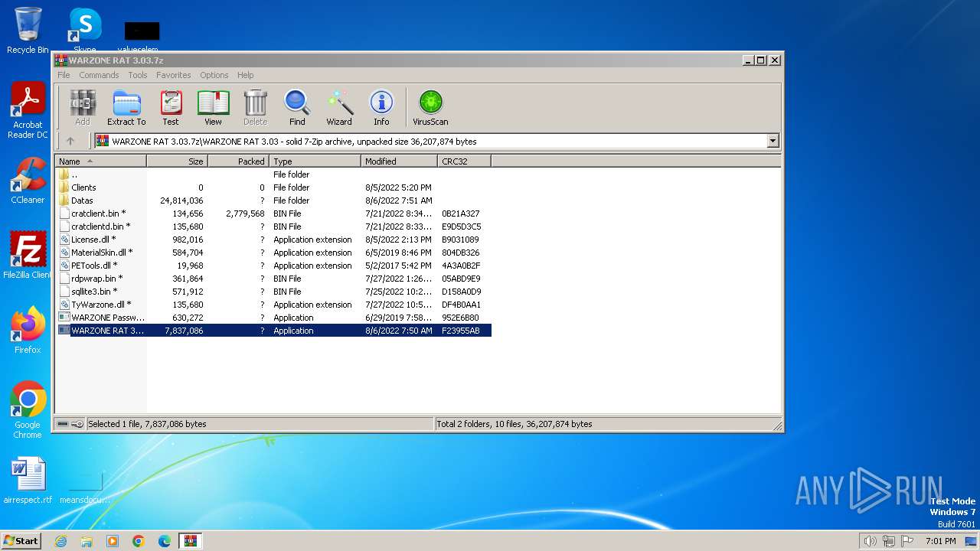Open Edge from the taskbar
The height and width of the screenshot is (551, 980).
[165, 541]
